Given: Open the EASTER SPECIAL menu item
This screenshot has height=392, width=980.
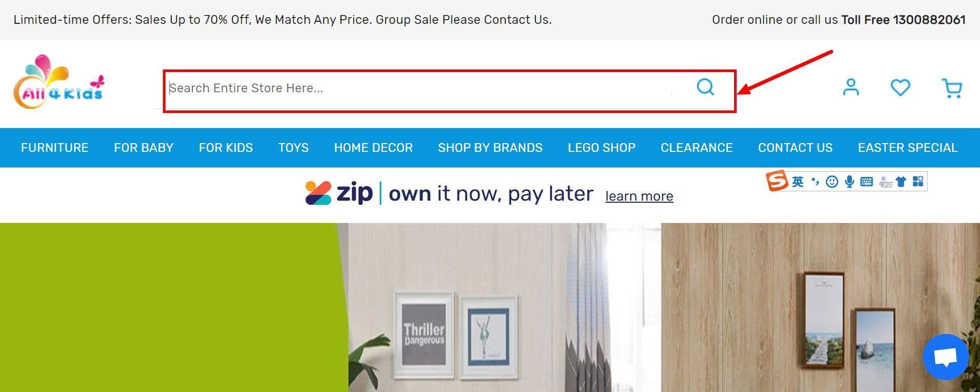Looking at the screenshot, I should 908,148.
